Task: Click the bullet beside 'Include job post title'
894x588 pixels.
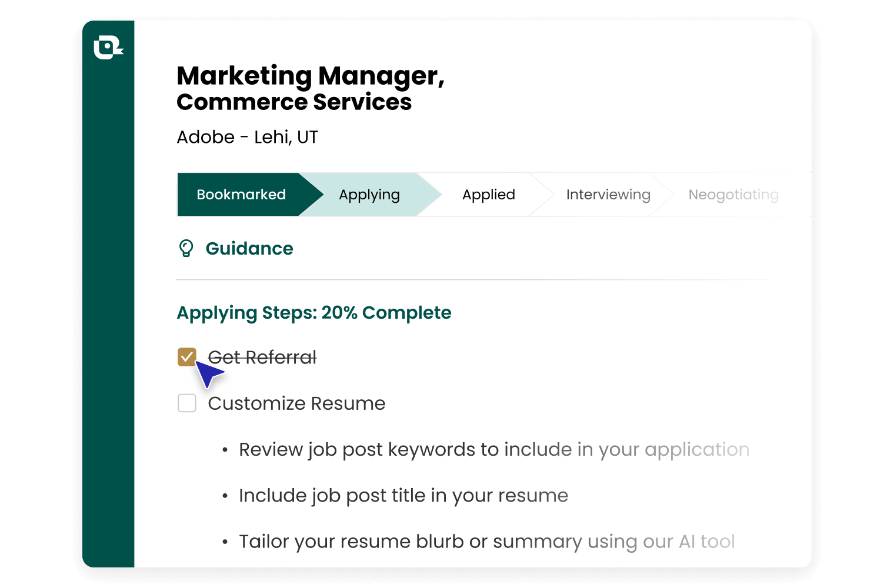Action: click(x=225, y=496)
